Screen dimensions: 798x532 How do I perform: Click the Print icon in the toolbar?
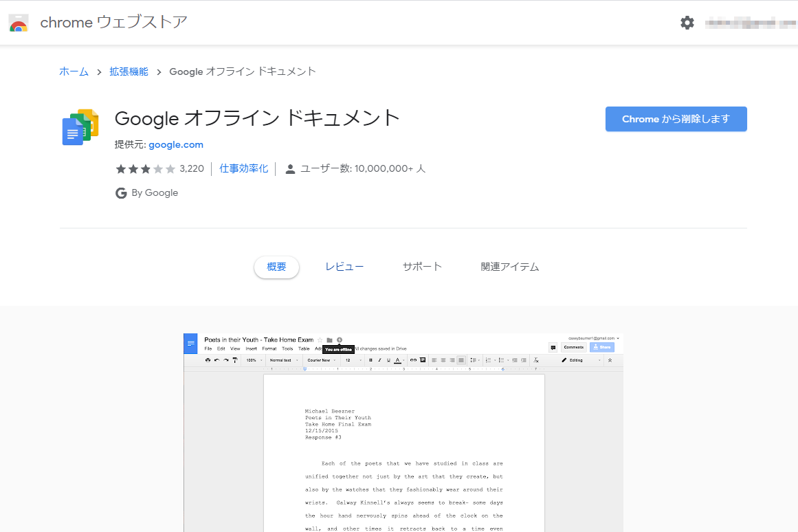pos(207,361)
